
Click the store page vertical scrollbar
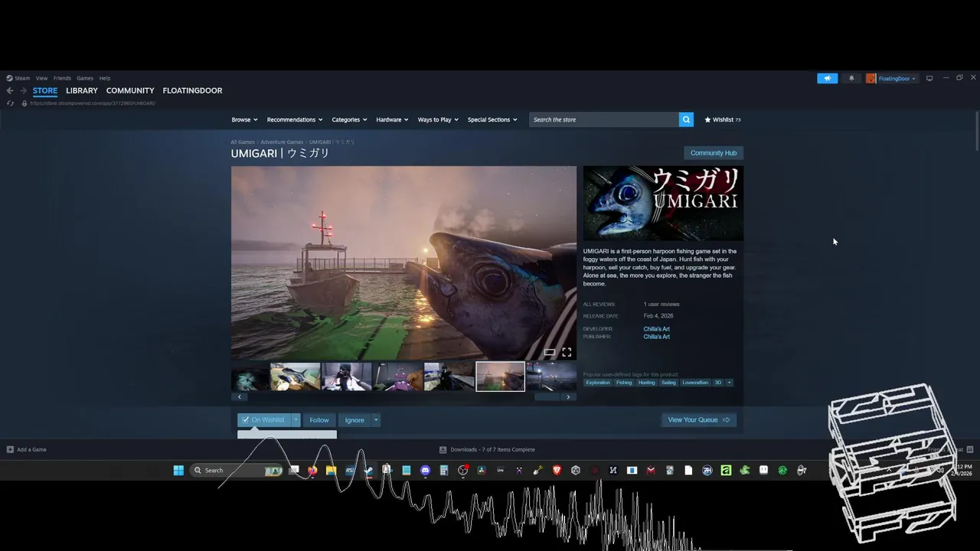click(978, 131)
